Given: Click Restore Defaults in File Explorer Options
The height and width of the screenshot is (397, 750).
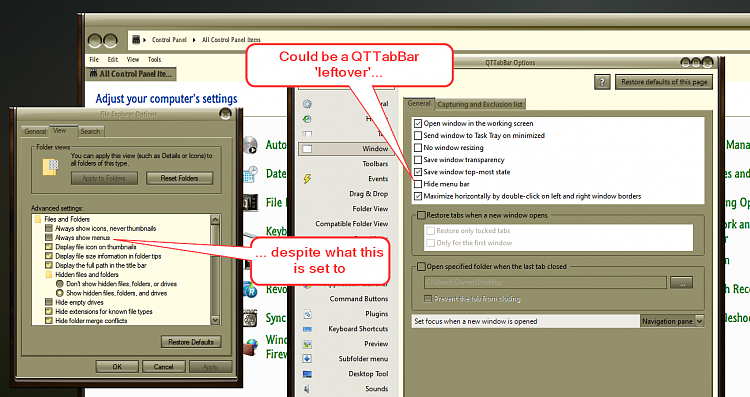Looking at the screenshot, I should pyautogui.click(x=191, y=342).
